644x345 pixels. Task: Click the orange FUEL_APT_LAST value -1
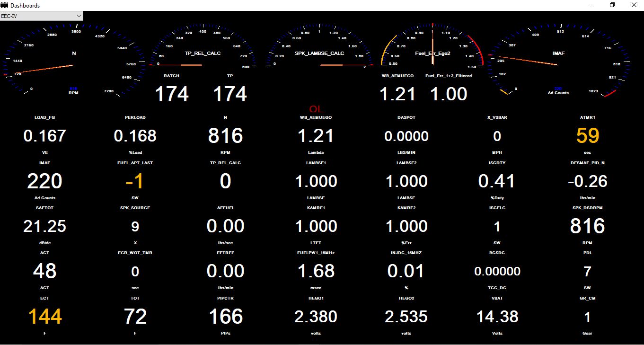click(x=135, y=182)
